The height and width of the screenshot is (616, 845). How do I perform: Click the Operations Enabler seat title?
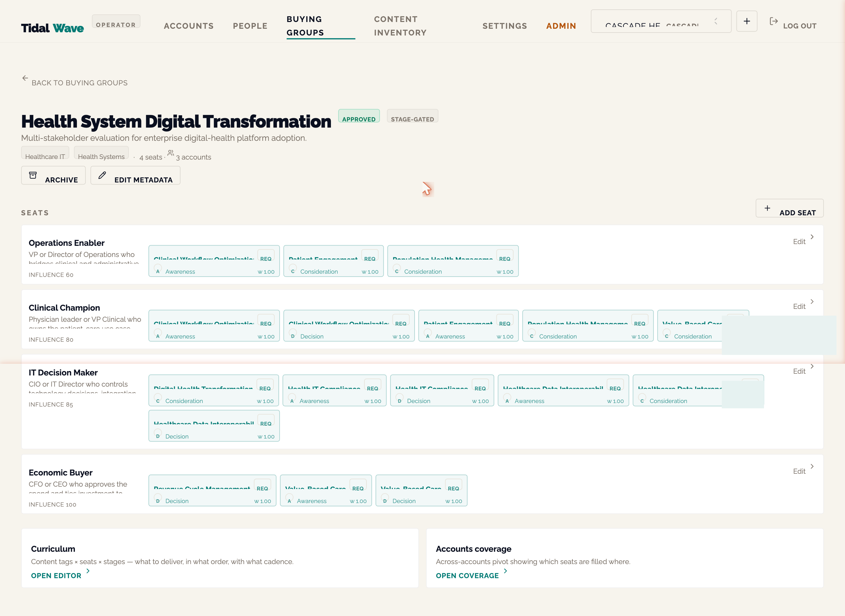click(x=66, y=243)
